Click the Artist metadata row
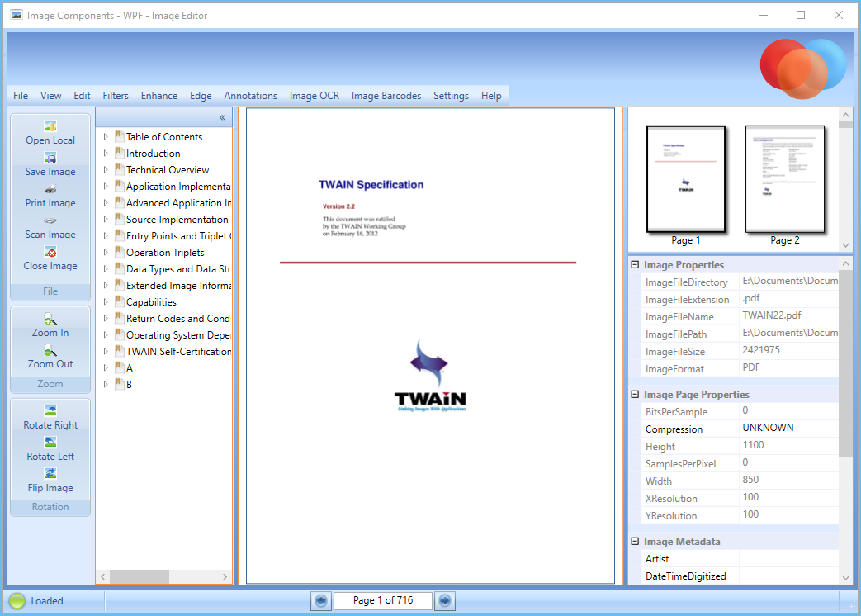Image resolution: width=861 pixels, height=616 pixels. (740, 558)
